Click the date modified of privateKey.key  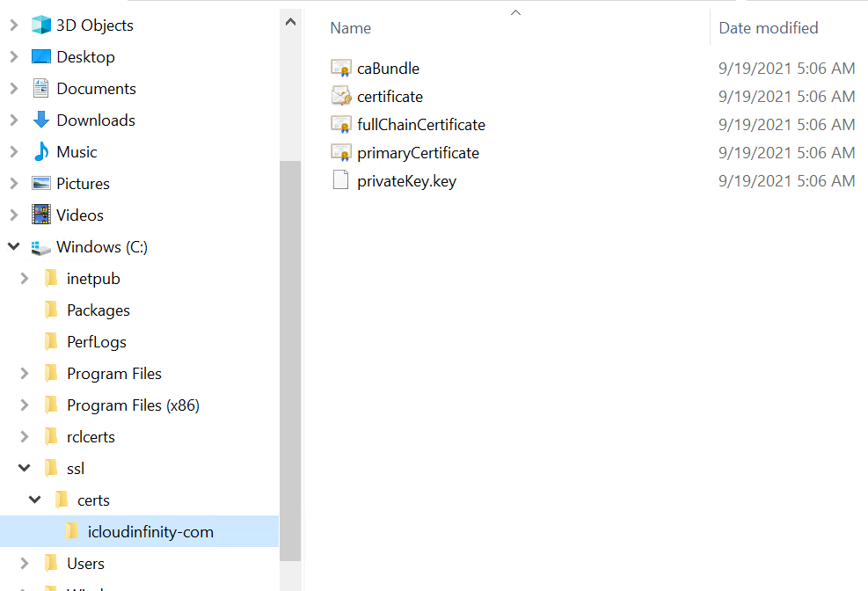point(786,181)
